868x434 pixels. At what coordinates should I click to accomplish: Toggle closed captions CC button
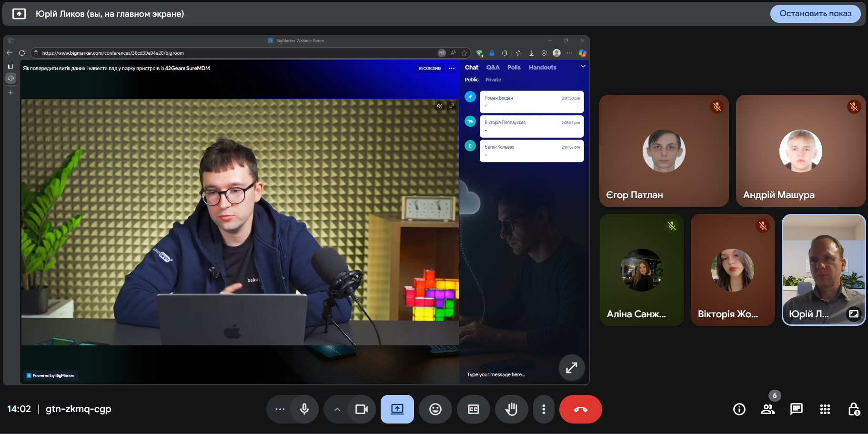pos(473,409)
